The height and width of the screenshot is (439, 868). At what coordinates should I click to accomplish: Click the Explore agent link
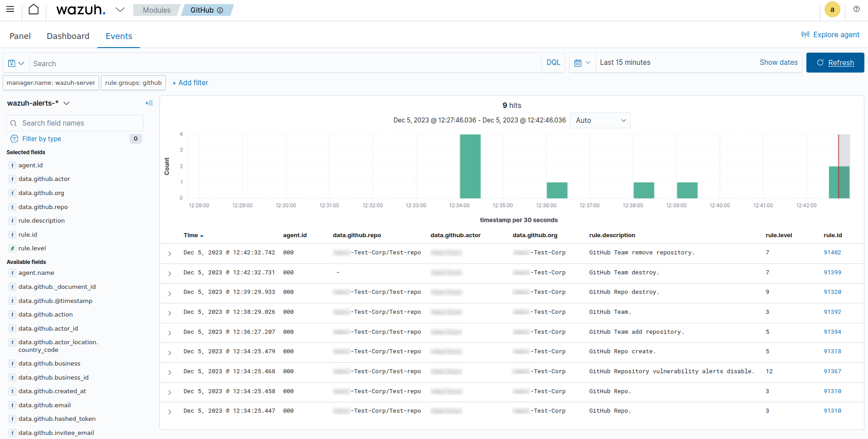tap(830, 34)
